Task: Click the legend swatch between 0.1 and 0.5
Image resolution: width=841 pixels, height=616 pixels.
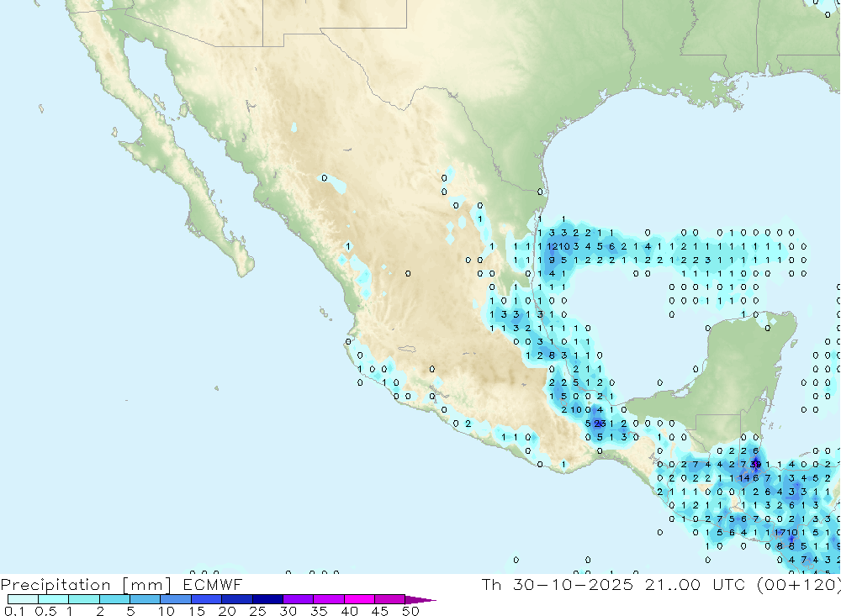Action: (x=23, y=599)
